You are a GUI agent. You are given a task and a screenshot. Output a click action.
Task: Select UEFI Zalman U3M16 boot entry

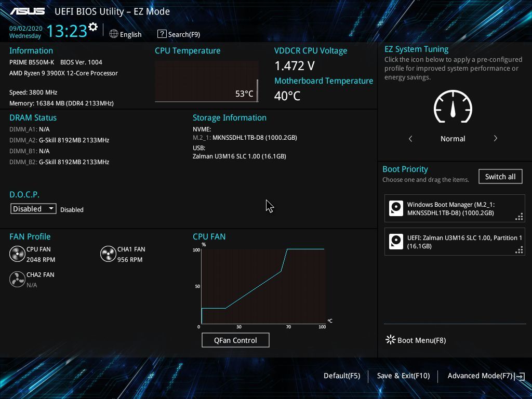(455, 242)
